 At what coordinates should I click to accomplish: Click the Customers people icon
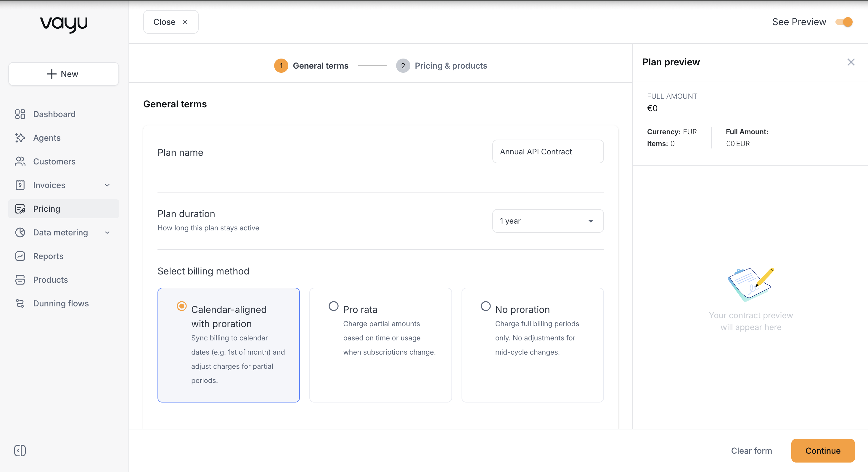point(20,161)
